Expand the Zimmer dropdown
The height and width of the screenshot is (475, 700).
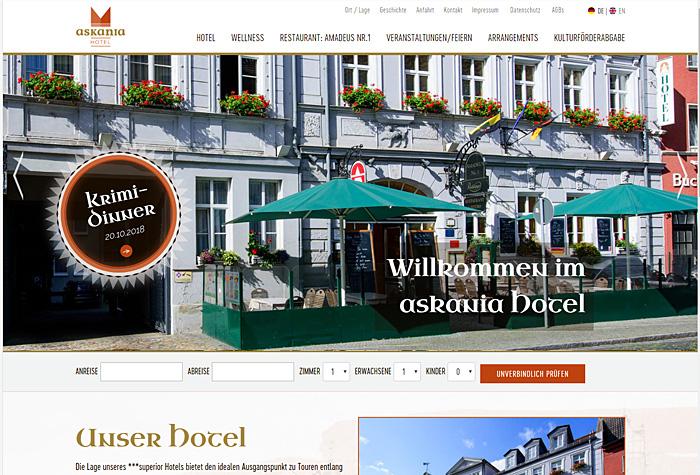[x=336, y=372]
